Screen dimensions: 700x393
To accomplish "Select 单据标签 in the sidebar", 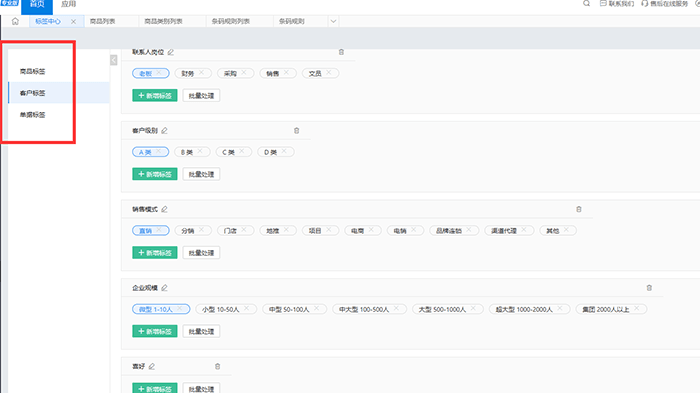I will coord(33,115).
